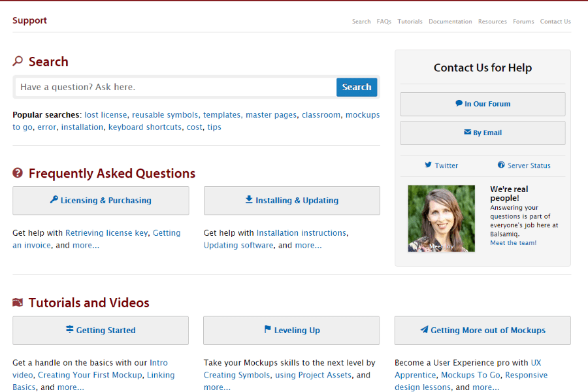The width and height of the screenshot is (588, 392).
Task: Click the speech bubble icon in In Our Forum
Action: [x=459, y=103]
